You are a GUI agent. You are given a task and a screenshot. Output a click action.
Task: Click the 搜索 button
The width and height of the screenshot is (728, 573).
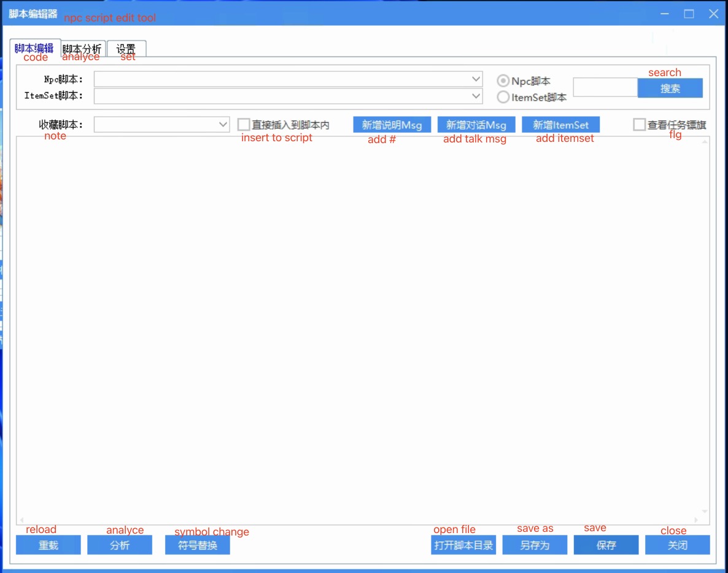tap(670, 88)
